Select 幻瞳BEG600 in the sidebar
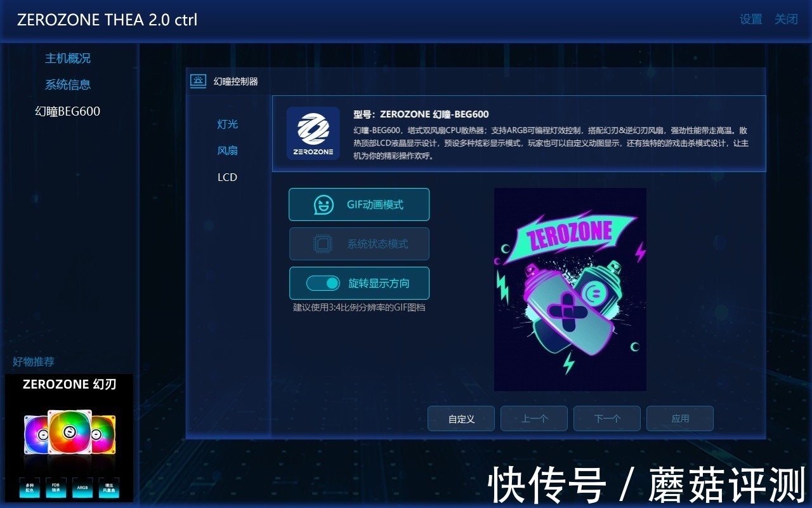 pyautogui.click(x=68, y=111)
